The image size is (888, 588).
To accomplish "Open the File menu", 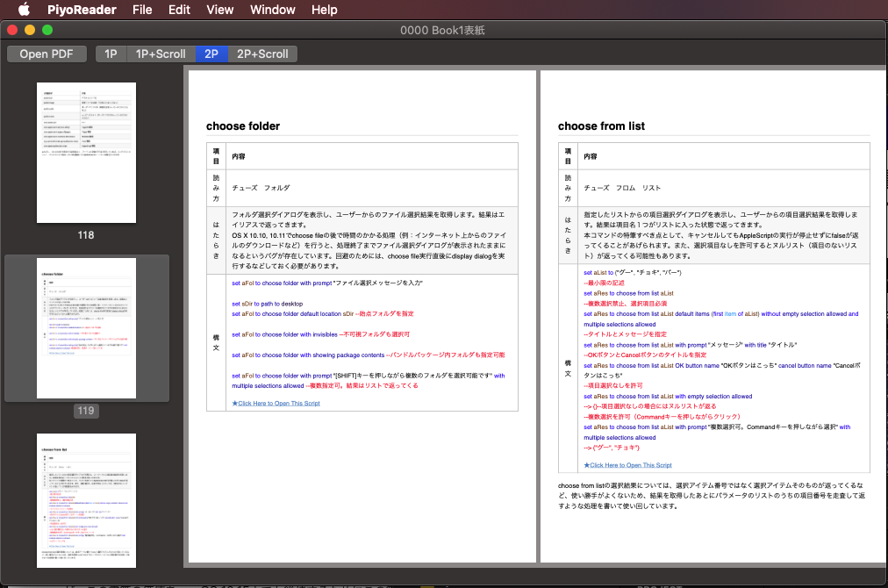I will pos(142,10).
